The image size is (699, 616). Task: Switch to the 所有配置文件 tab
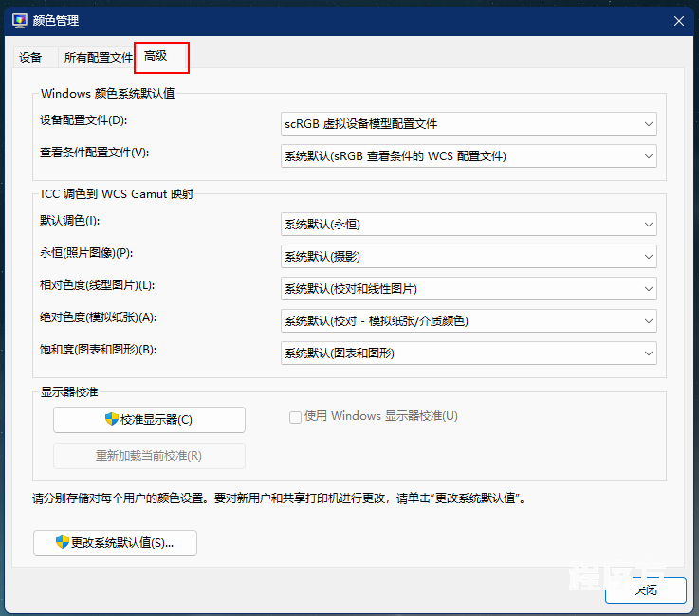click(98, 57)
